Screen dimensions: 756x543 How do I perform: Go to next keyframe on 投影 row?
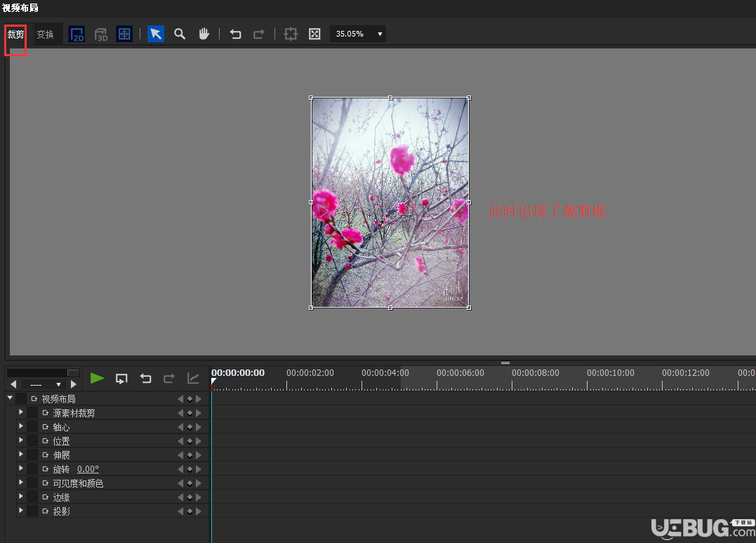(198, 511)
